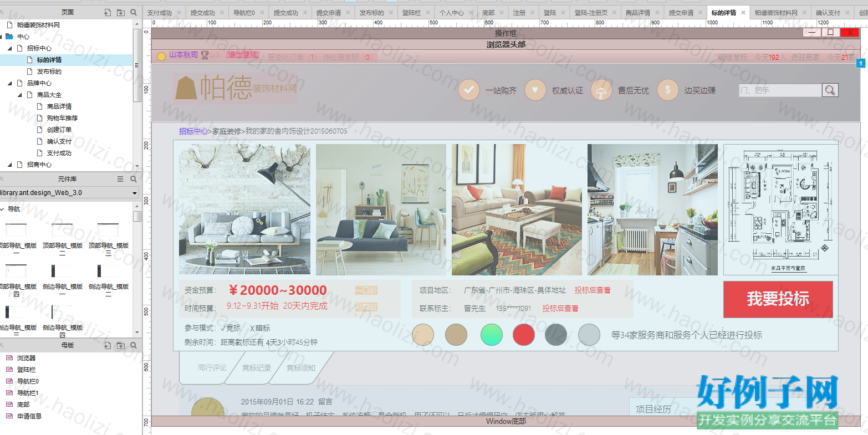The height and width of the screenshot is (435, 868).
Task: Click the dark gray bidder avatar circle
Action: pos(556,335)
